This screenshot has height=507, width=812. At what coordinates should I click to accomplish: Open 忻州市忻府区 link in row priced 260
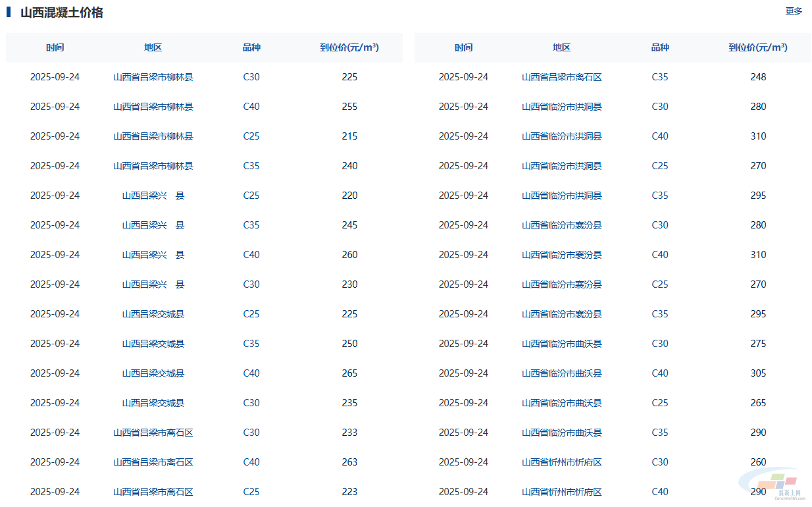pos(562,462)
